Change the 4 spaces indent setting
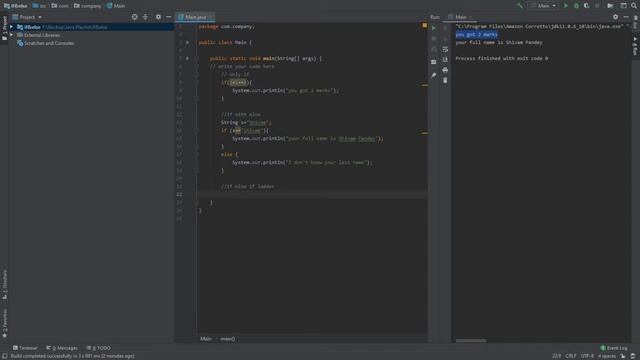640x360 pixels. click(607, 356)
